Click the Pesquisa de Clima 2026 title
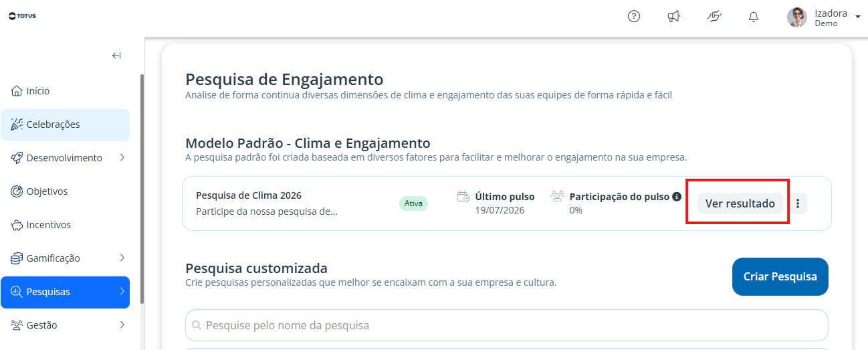This screenshot has width=868, height=350. point(249,195)
